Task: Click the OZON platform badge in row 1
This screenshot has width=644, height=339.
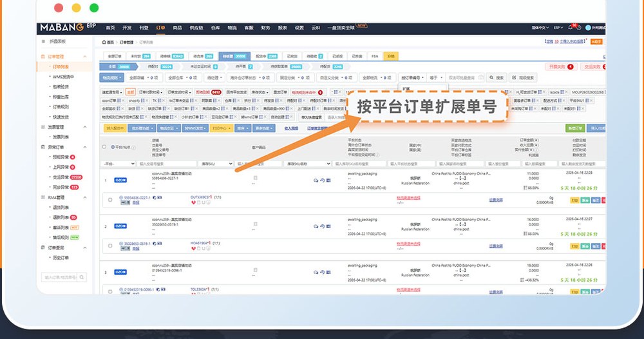Action: point(120,180)
